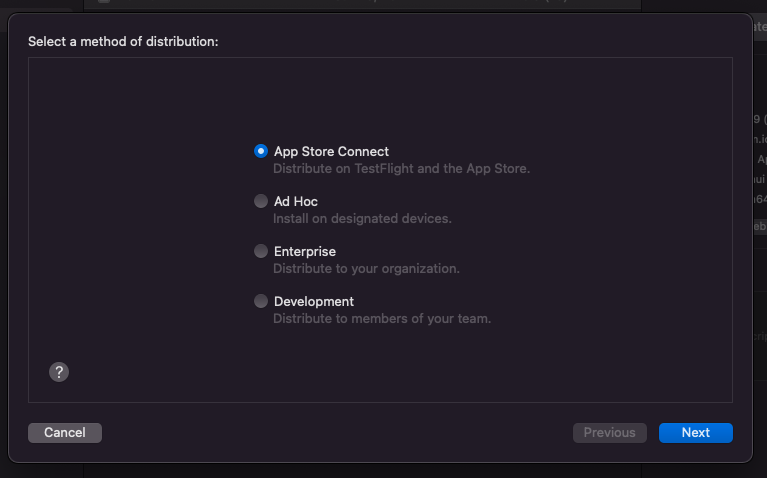Click 'Distribute on TestFlight and the App Store' text

click(x=401, y=169)
